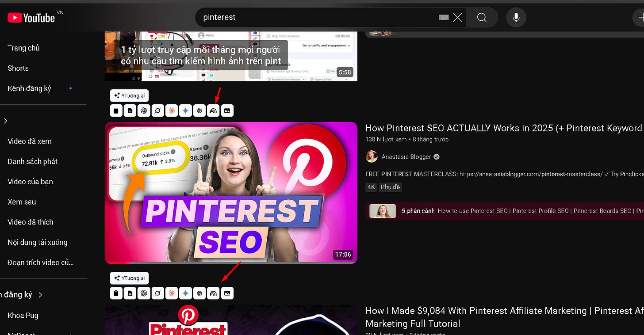Click the ChatGPT icon below the 5:58 video
This screenshot has height=335, width=644.
(x=144, y=111)
